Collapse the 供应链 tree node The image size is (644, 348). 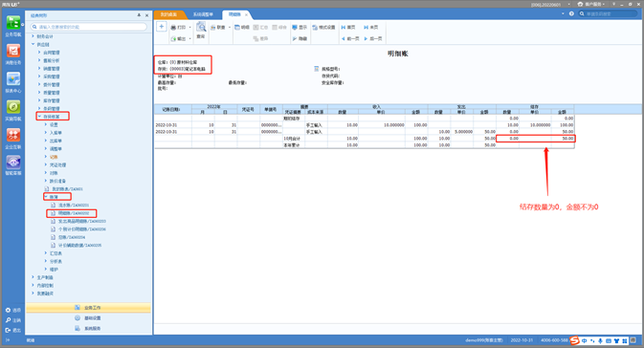tap(33, 44)
